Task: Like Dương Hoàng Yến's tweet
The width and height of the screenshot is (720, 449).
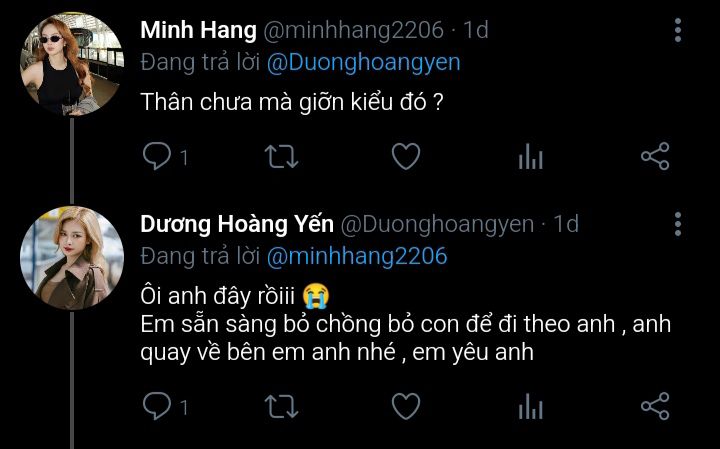Action: click(x=404, y=405)
